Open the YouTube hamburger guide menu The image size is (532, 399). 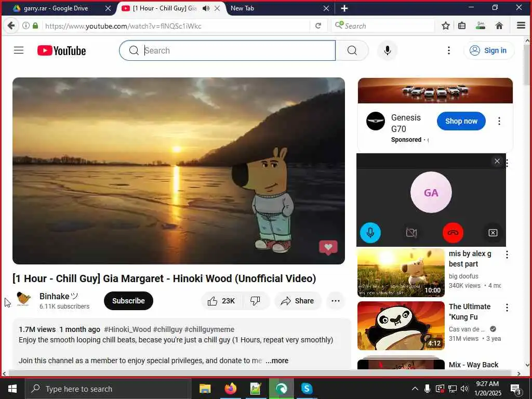(x=19, y=50)
